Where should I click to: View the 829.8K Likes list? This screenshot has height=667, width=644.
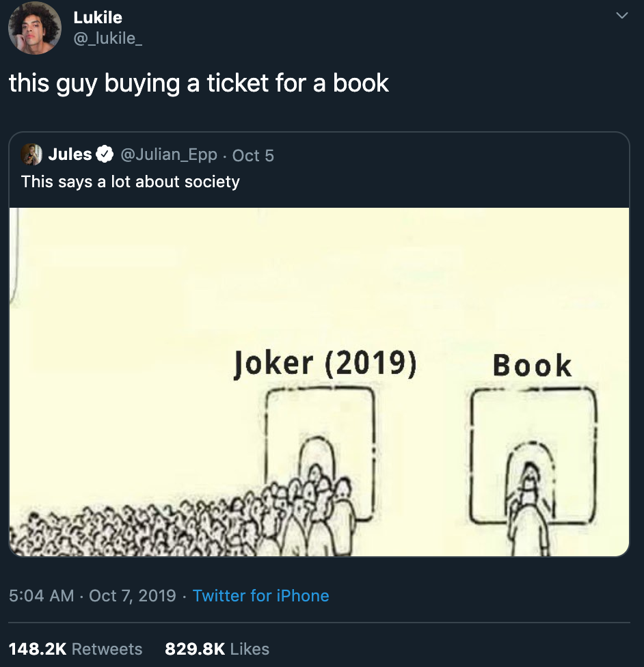(217, 649)
